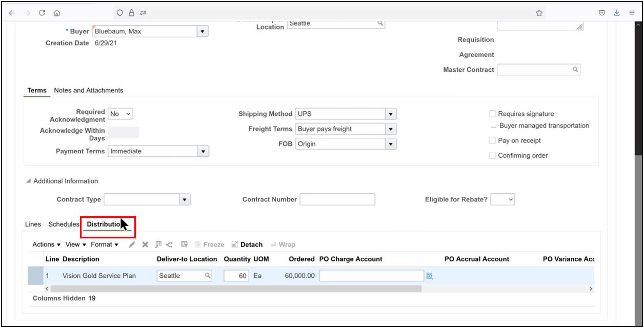The width and height of the screenshot is (644, 328).
Task: Enable Pay on receipt
Action: [492, 140]
